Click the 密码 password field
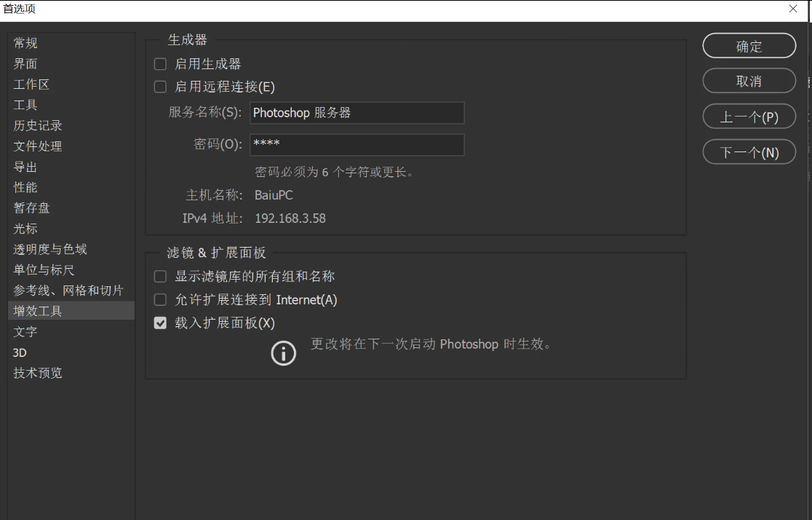The image size is (812, 520). (x=357, y=144)
